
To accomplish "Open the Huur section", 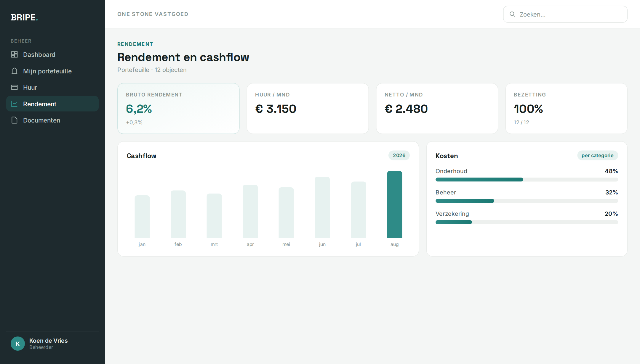I will (x=52, y=87).
